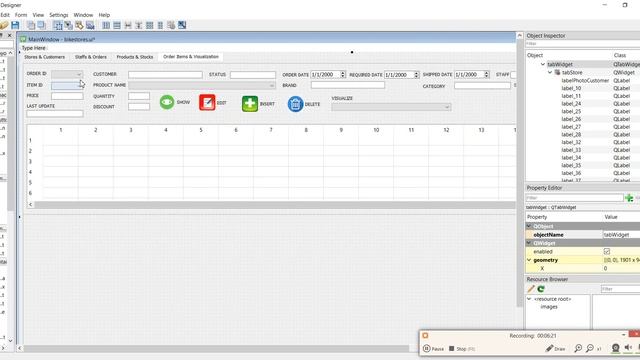Image resolution: width=640 pixels, height=360 pixels.
Task: Click the recorder Draw button
Action: click(x=556, y=349)
